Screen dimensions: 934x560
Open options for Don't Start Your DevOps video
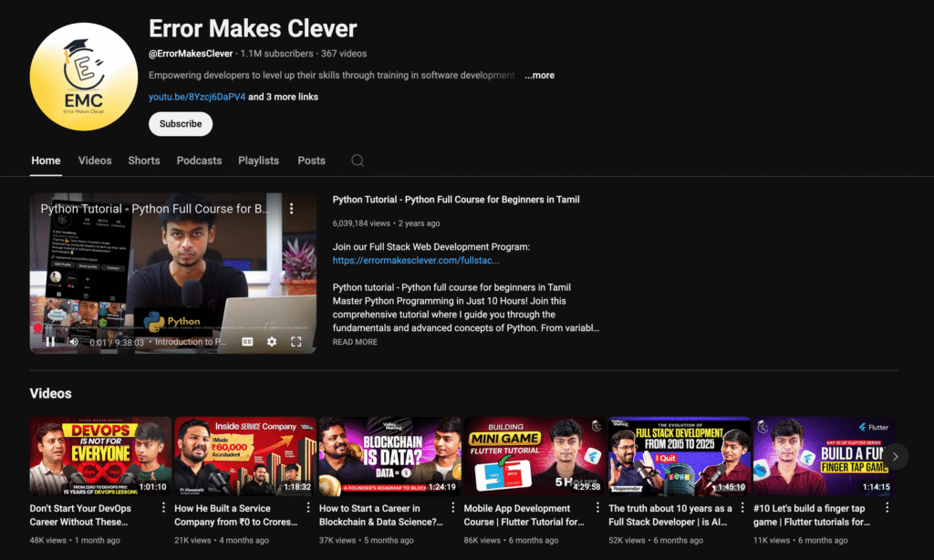[163, 508]
